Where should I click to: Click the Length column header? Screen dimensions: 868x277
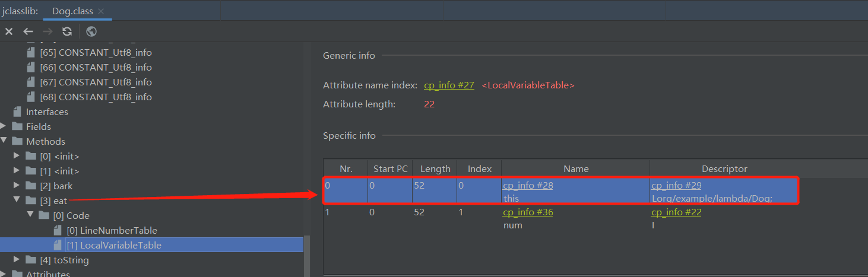coord(435,168)
